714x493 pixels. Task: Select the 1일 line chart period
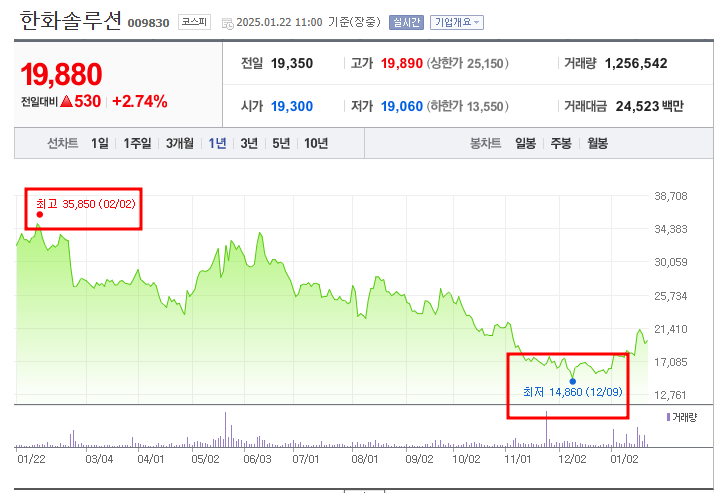tap(100, 143)
